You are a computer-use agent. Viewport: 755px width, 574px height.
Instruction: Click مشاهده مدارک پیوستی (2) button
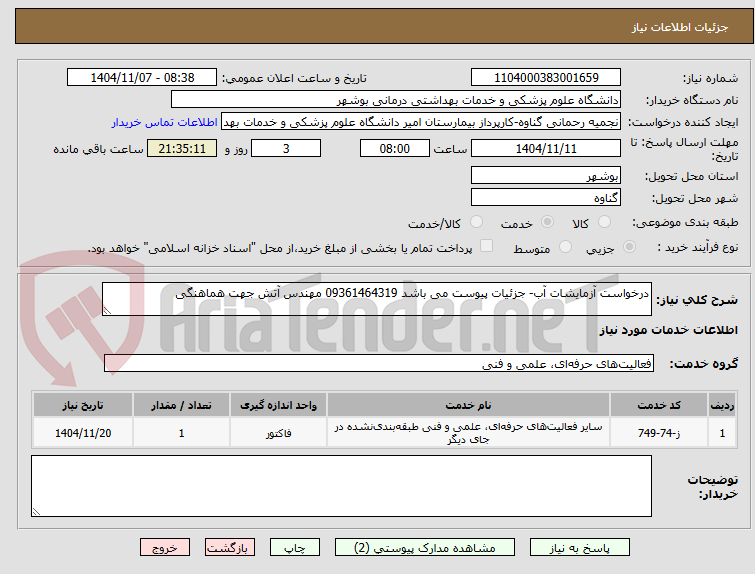pos(425,548)
